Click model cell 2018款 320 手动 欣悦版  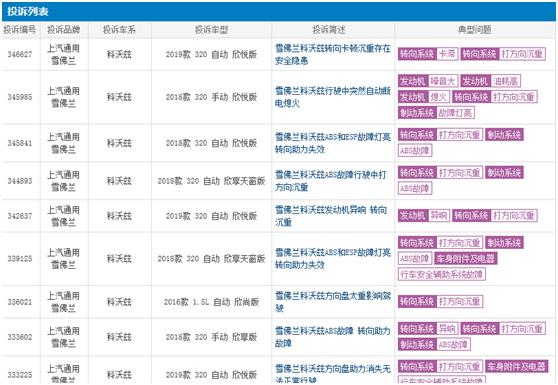(211, 97)
